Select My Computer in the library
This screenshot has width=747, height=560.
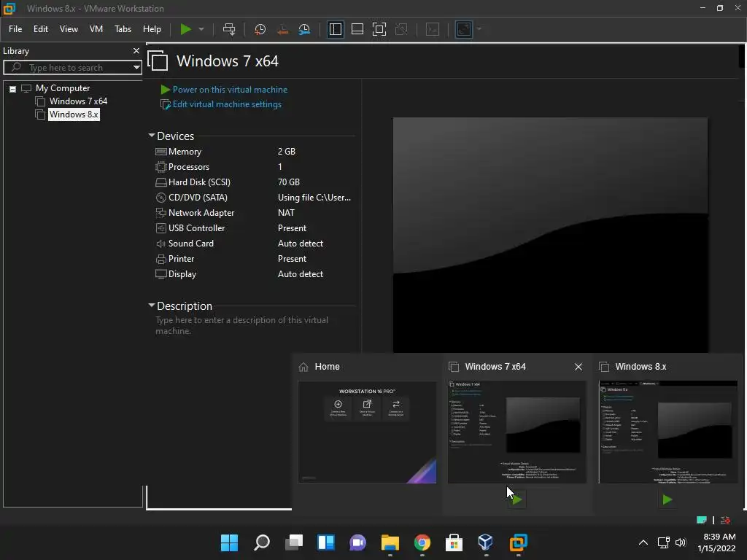tap(63, 88)
